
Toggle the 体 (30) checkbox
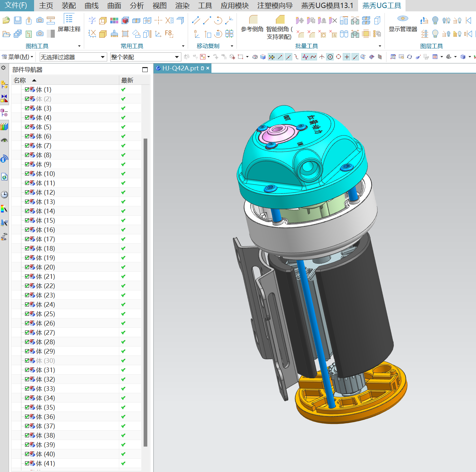coord(27,361)
